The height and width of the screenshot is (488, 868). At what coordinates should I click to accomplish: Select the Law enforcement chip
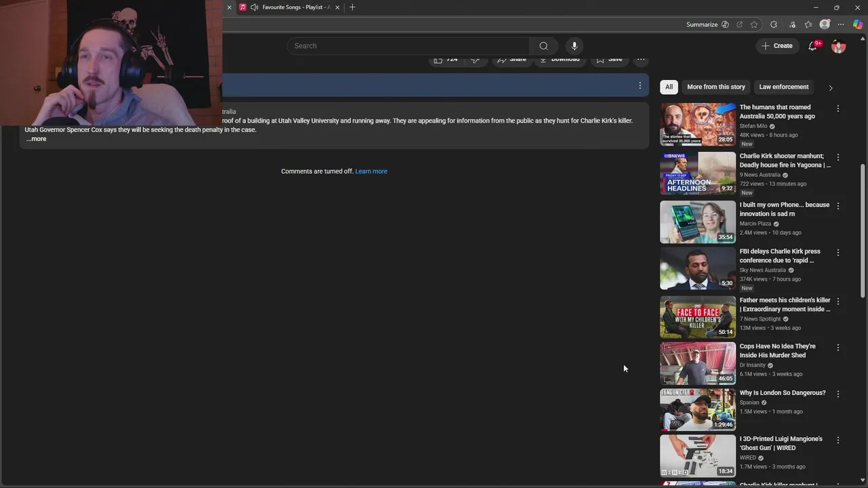click(x=784, y=87)
